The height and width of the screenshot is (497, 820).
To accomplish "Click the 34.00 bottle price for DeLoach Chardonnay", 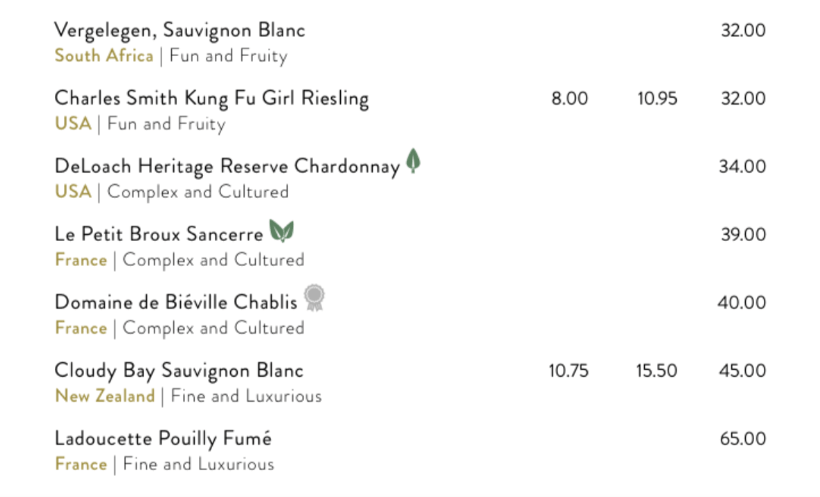I will click(x=742, y=166).
